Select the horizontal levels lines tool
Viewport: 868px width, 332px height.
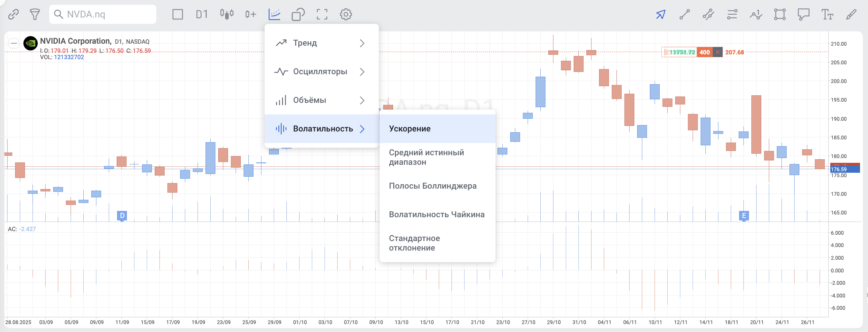pyautogui.click(x=732, y=15)
